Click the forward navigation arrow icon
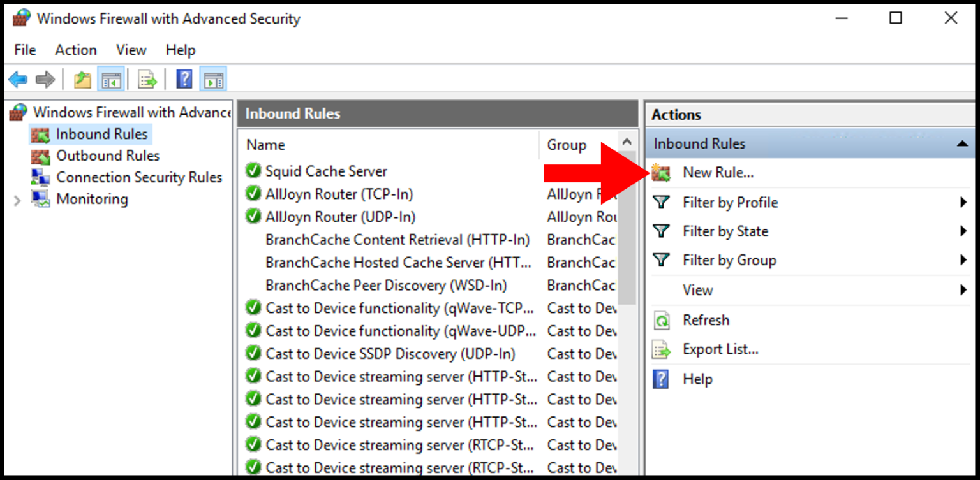 point(44,79)
